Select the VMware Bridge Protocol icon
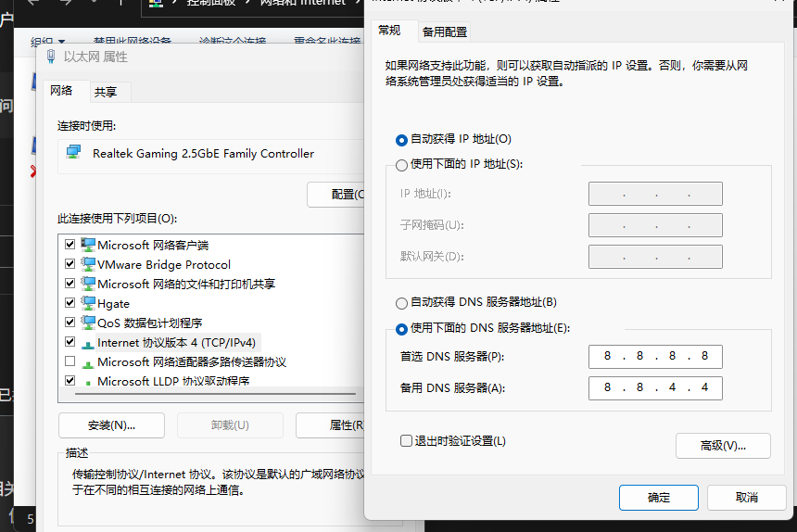 click(88, 264)
